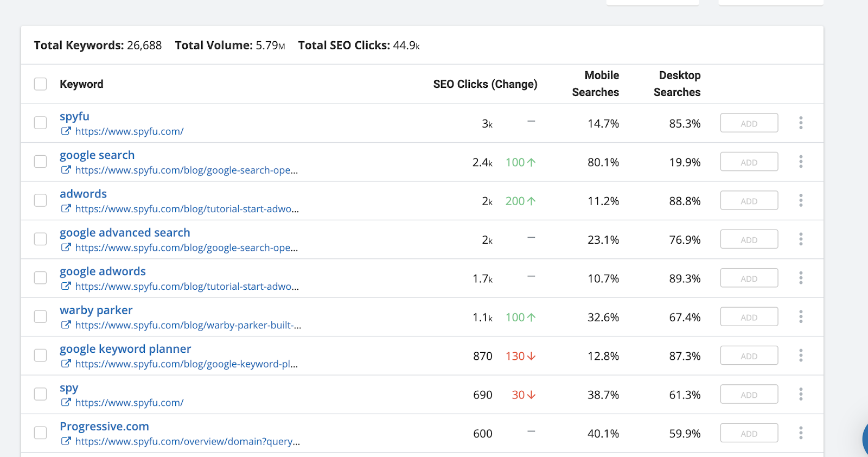The width and height of the screenshot is (868, 457).
Task: Check the box for spy keyword
Action: click(x=40, y=394)
